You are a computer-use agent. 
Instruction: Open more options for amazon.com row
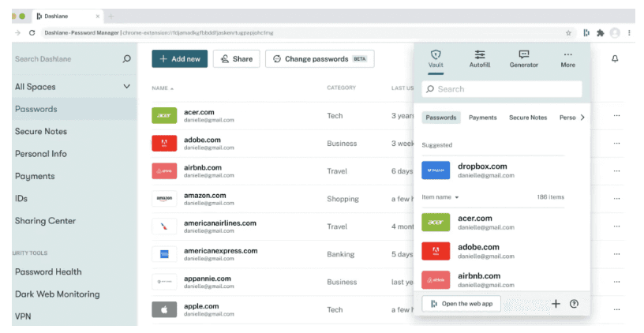pos(616,199)
